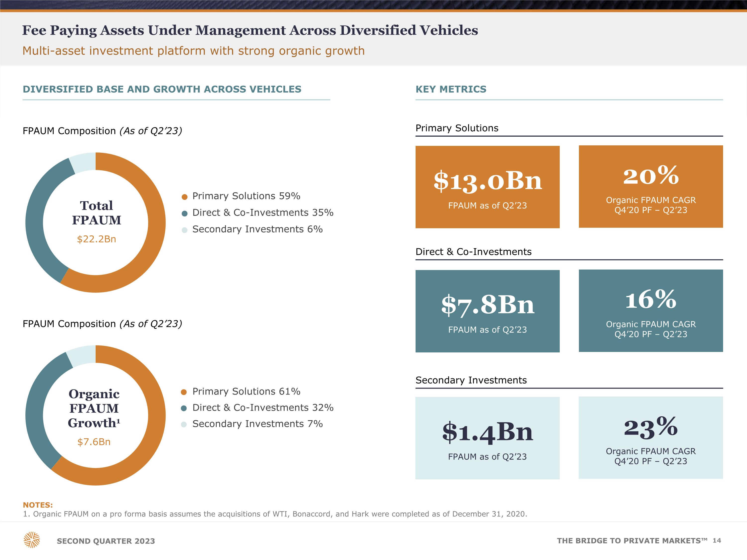Click the Diversified Base and Growth heading
This screenshot has width=747, height=560.
tap(162, 89)
